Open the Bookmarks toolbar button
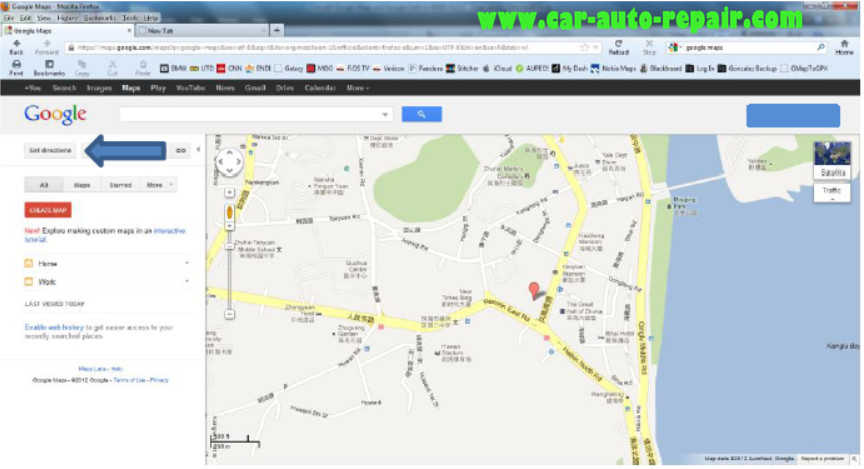The image size is (864, 469). (x=49, y=68)
